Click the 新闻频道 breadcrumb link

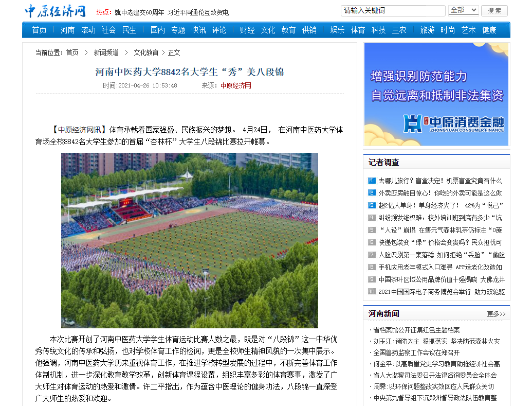point(106,52)
